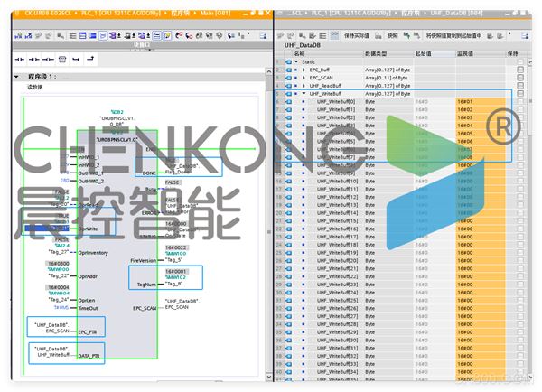542x392 pixels.
Task: Click the 将快照值复制到起始值中 button
Action: pos(453,35)
